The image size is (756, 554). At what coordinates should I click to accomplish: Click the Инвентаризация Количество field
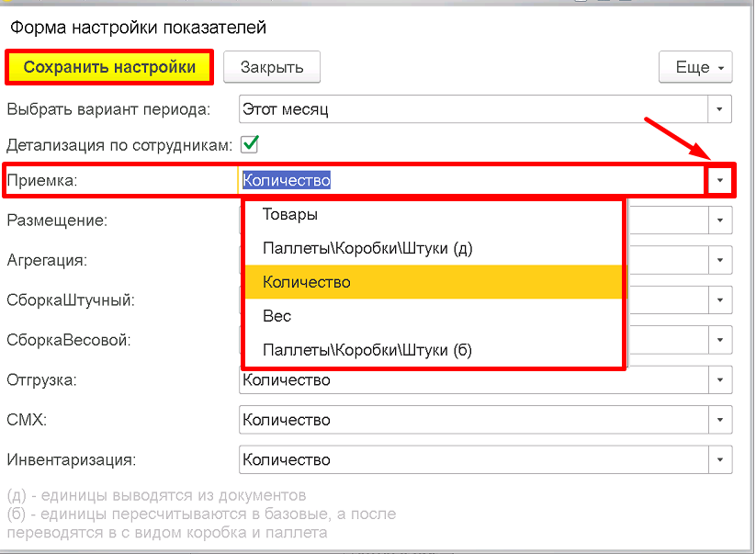point(474,459)
